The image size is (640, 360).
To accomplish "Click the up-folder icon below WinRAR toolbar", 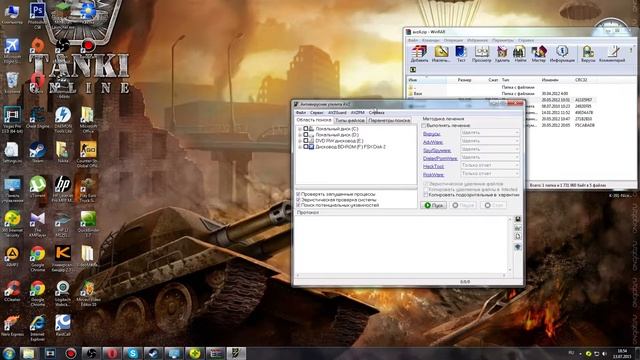I will point(413,70).
